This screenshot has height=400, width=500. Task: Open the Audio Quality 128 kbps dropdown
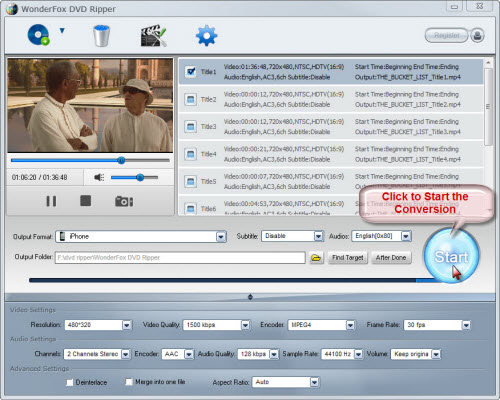(258, 354)
